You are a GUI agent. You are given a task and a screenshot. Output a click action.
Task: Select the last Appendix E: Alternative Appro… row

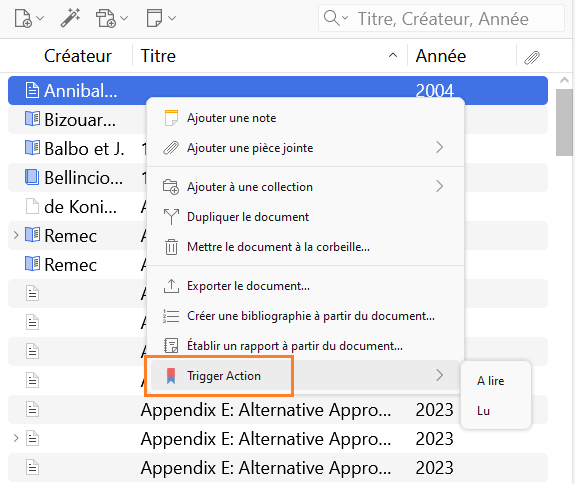[278, 468]
